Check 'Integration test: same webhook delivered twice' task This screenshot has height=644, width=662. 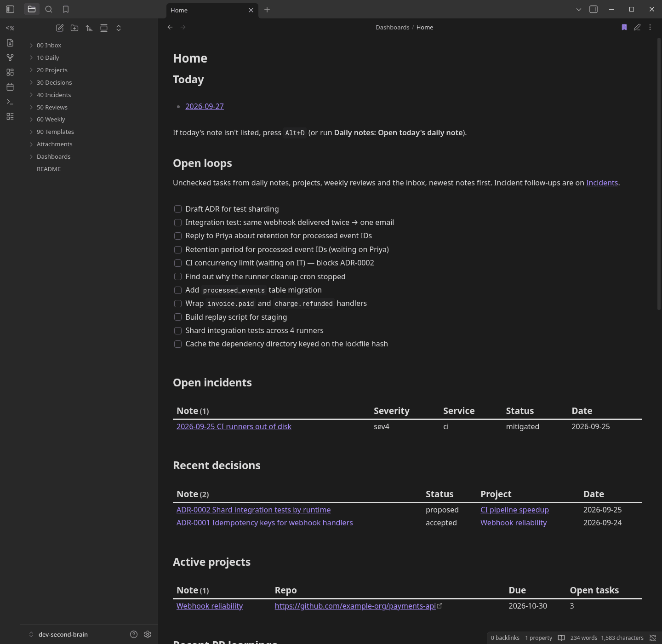tap(178, 223)
